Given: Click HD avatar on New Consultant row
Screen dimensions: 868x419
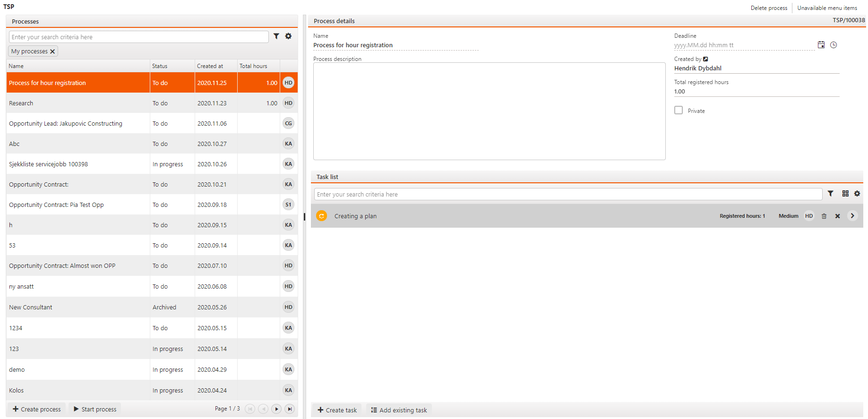Looking at the screenshot, I should coord(288,307).
